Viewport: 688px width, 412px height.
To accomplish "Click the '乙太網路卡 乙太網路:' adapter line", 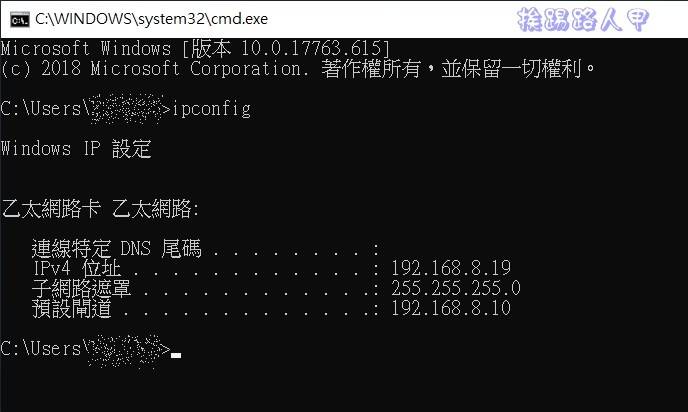I will point(100,209).
